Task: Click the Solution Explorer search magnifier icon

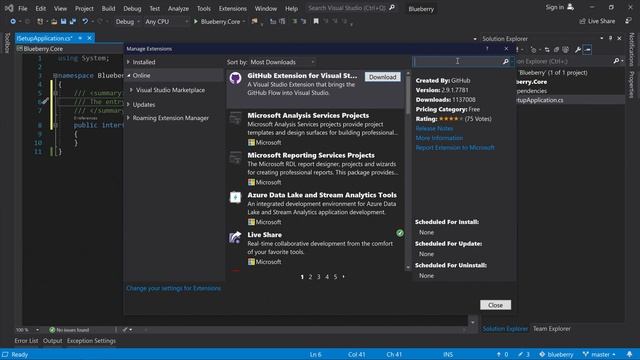Action: click(616, 61)
